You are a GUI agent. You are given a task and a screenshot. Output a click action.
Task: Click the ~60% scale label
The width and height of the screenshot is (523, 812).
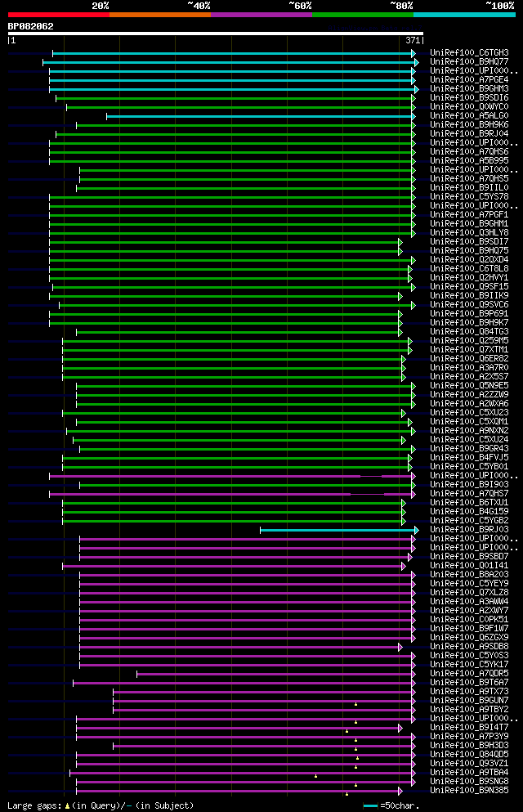tap(300, 6)
